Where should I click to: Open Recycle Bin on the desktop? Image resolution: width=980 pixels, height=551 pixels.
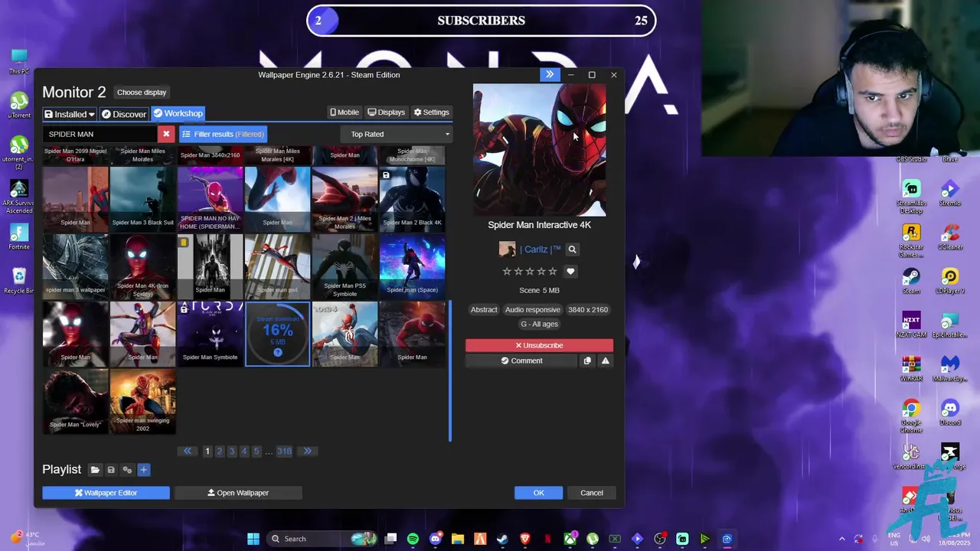19,280
